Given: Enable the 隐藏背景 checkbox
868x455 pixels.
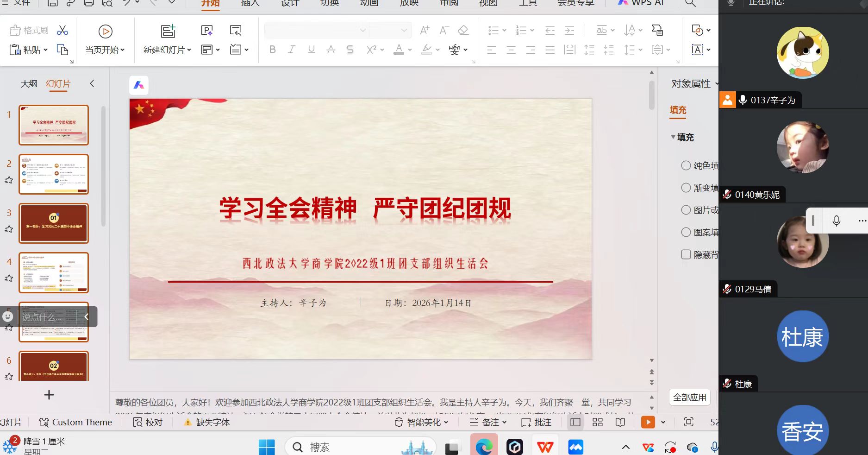Looking at the screenshot, I should click(x=686, y=254).
